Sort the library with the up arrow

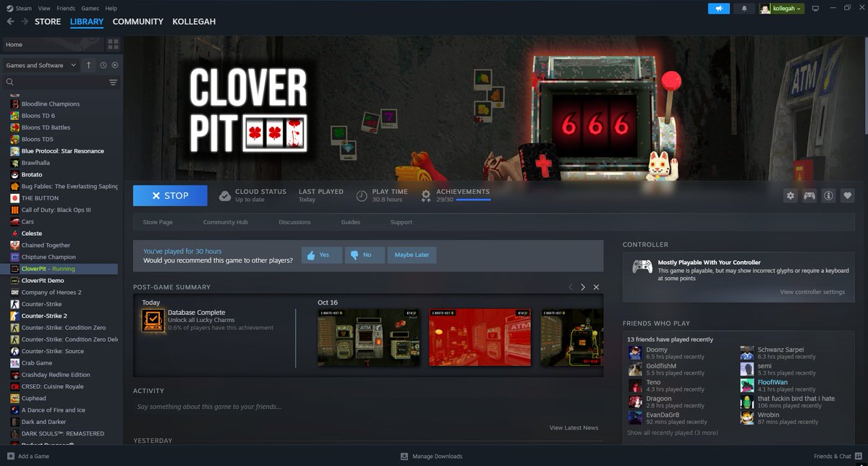(89, 65)
